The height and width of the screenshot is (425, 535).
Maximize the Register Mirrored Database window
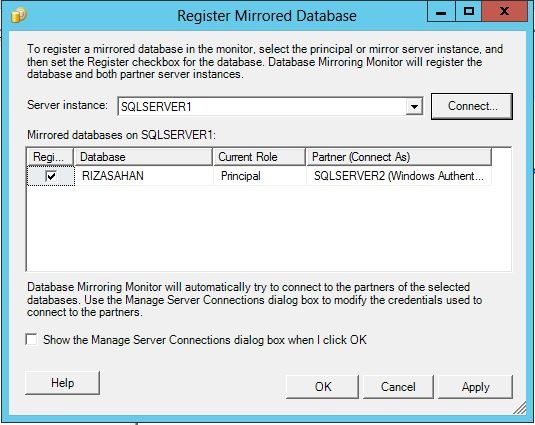tap(469, 13)
